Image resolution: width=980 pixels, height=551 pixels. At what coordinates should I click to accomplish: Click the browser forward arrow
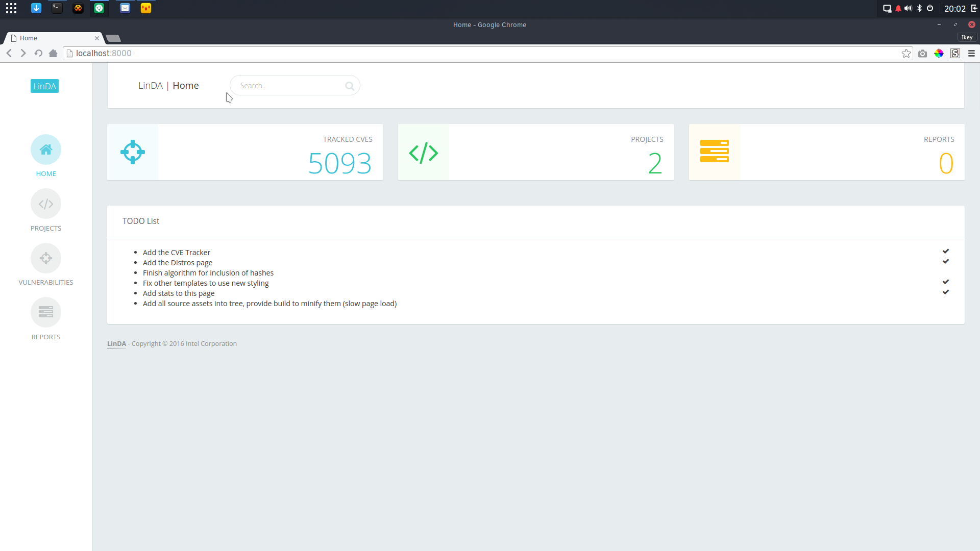click(23, 53)
